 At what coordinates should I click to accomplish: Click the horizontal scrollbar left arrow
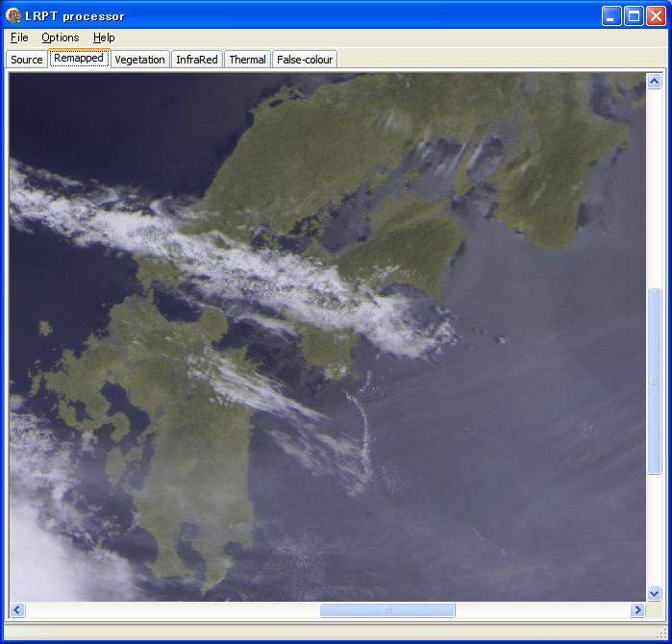point(17,609)
